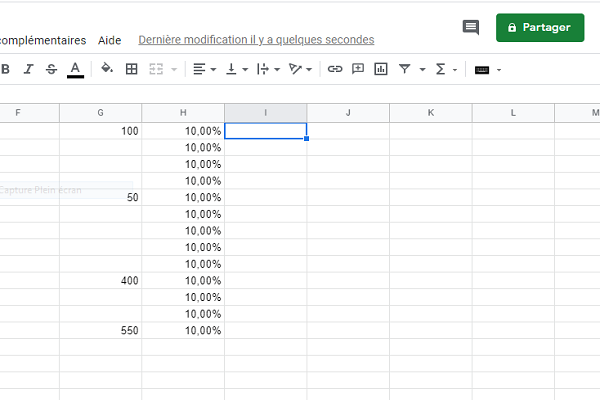Open the text color picker

(x=75, y=69)
